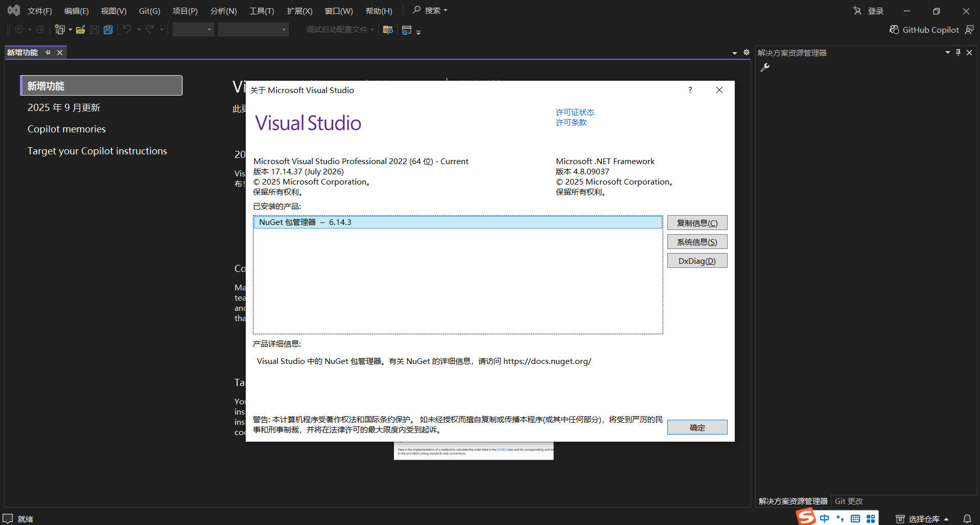
Task: Select Copilot memories in the sidebar
Action: click(66, 129)
